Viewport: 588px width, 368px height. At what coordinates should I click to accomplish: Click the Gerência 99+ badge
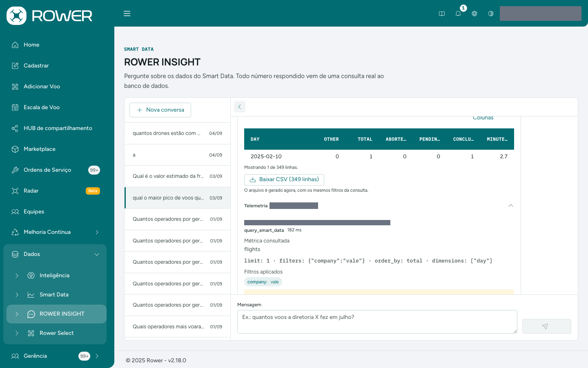(84, 356)
